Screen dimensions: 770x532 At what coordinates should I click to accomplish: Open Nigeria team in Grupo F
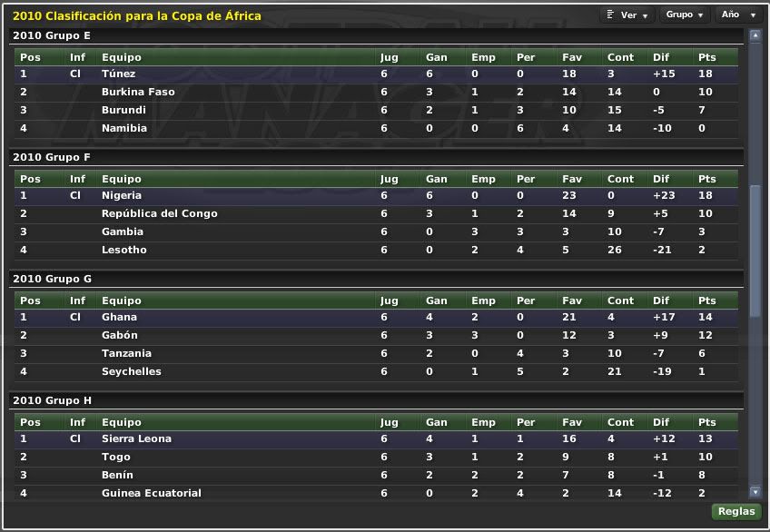point(123,195)
